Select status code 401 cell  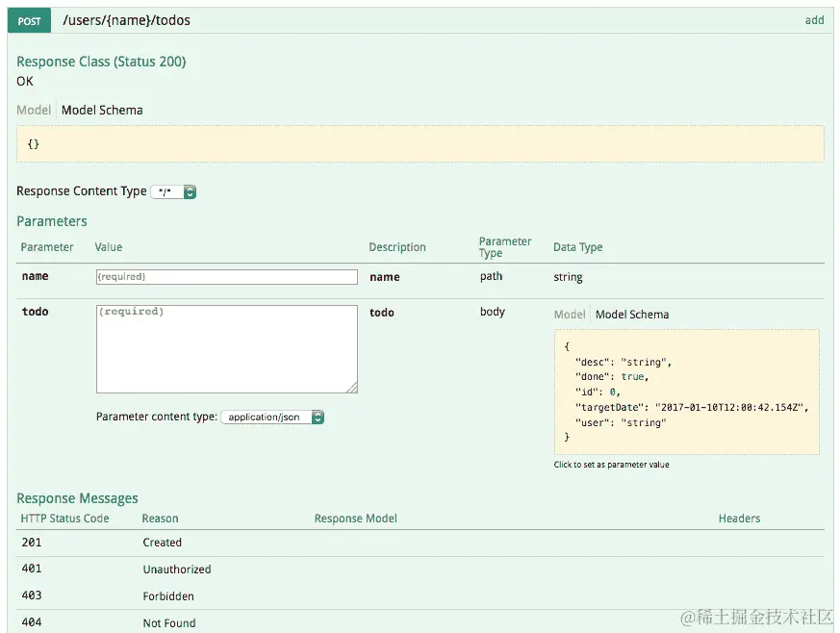point(32,569)
